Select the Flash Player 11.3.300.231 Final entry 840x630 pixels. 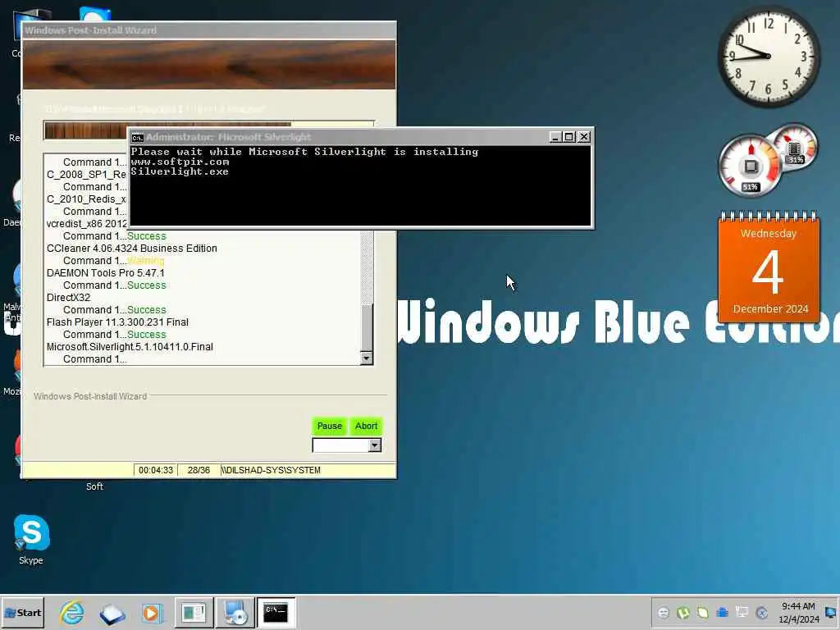[x=117, y=322]
